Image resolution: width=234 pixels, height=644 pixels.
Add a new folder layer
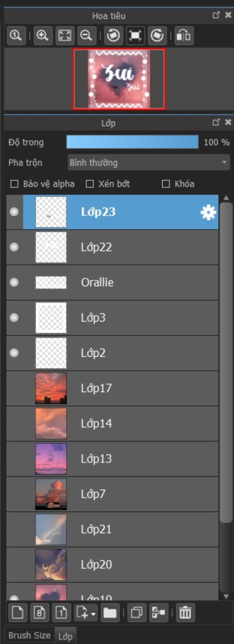click(110, 613)
